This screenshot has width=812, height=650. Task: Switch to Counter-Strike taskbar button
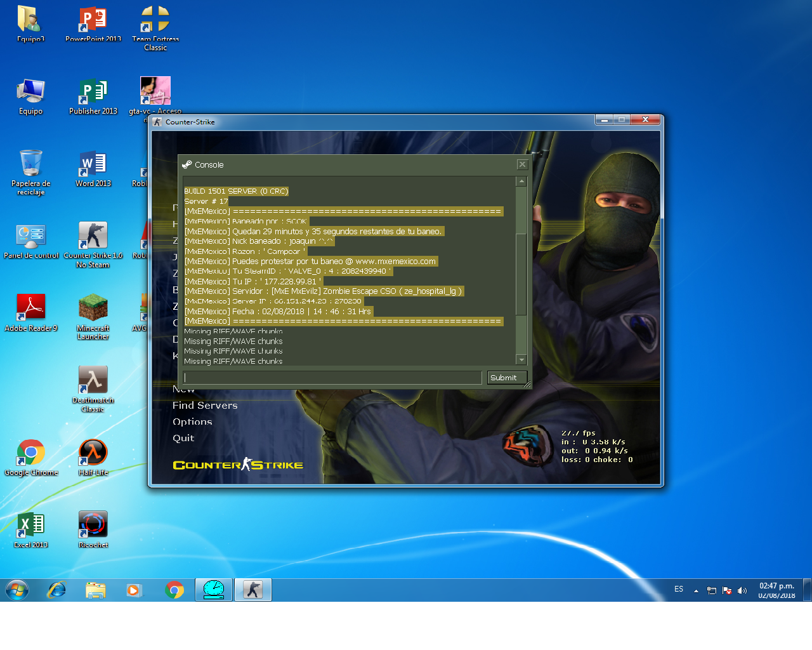(x=253, y=590)
